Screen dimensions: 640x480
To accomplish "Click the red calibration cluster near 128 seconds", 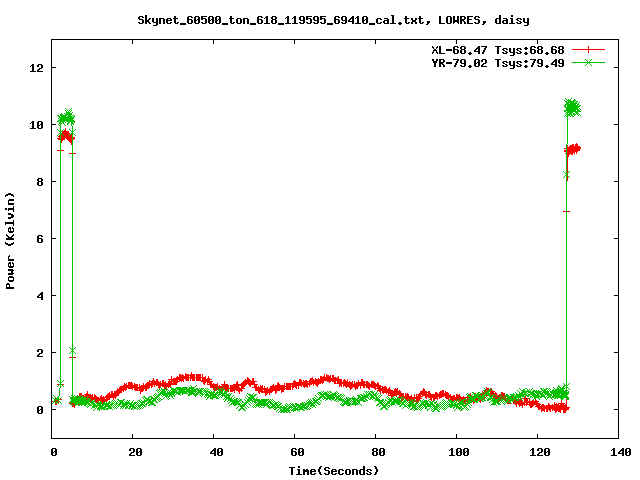I will (x=572, y=149).
